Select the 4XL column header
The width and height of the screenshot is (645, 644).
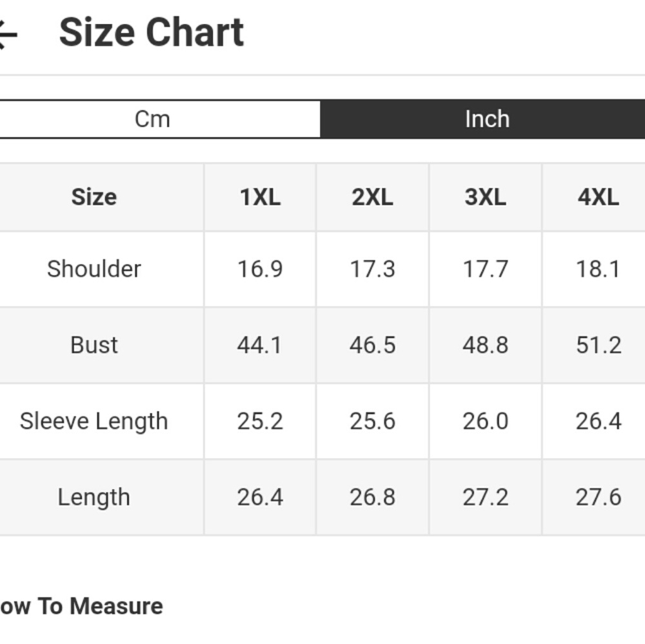pos(598,197)
